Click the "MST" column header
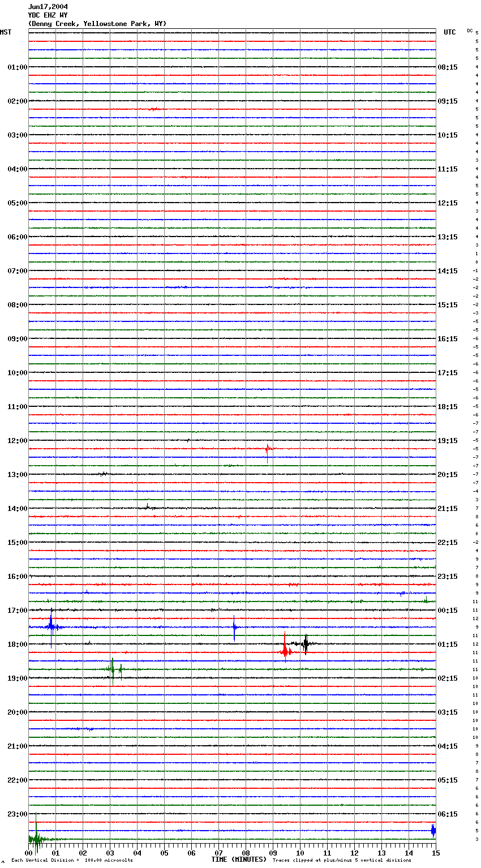This screenshot has height=868, width=481. (x=6, y=32)
